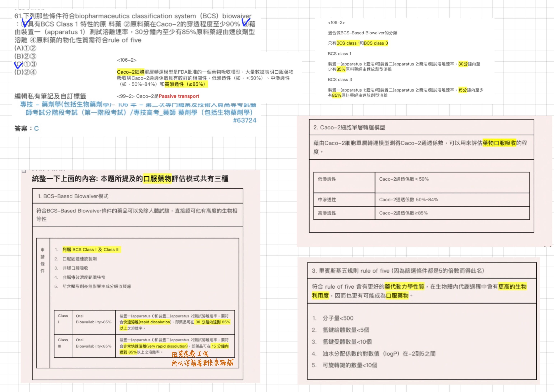Click heading 3. 里賓斯基五規則 rule of five
The height and width of the screenshot is (392, 554).
[398, 271]
